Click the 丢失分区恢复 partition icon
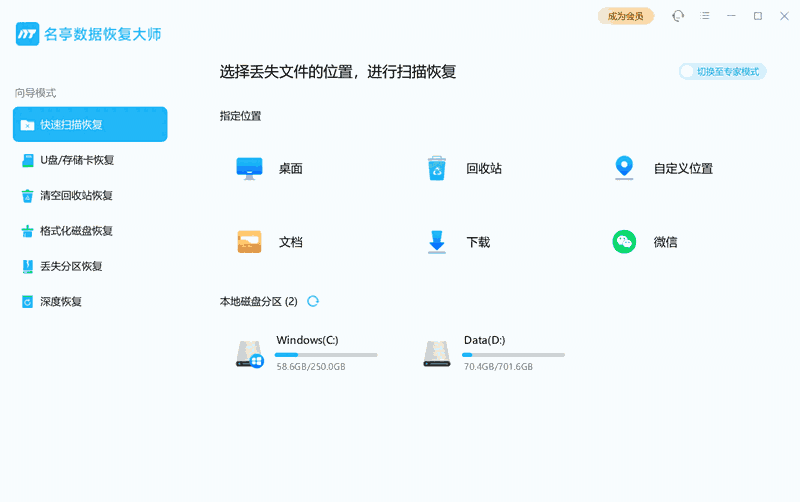This screenshot has height=502, width=800. click(28, 266)
